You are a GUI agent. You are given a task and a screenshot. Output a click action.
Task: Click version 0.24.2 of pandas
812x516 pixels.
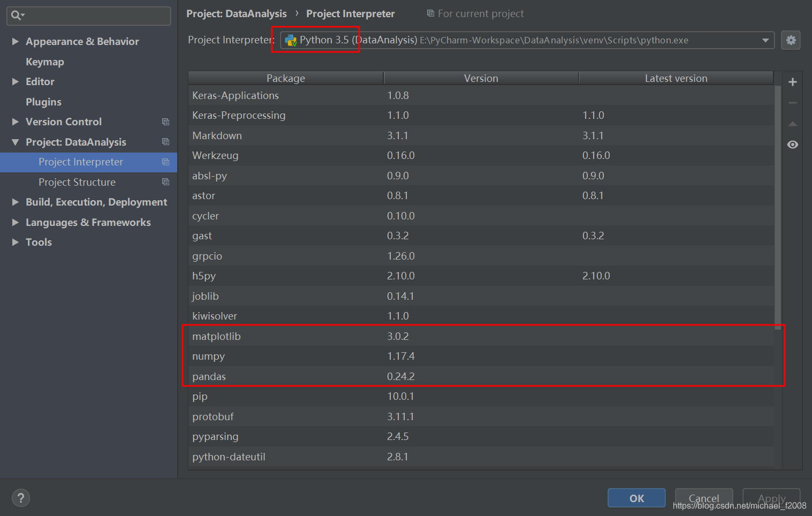(401, 376)
